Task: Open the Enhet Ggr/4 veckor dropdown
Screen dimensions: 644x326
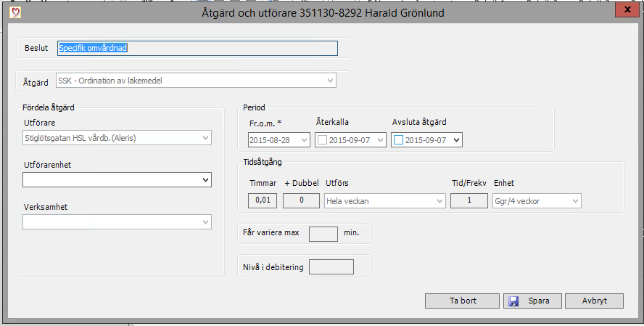Action: (x=575, y=201)
